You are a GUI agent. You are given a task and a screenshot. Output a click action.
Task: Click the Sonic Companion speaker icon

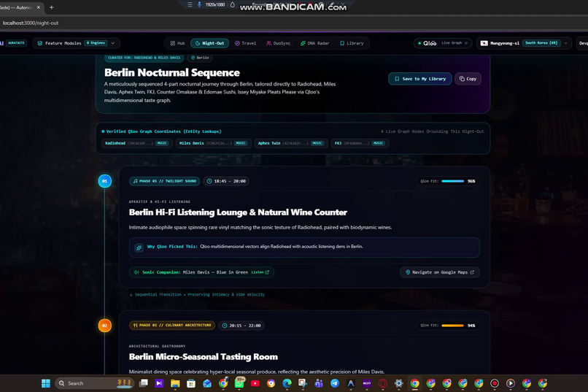tap(136, 272)
